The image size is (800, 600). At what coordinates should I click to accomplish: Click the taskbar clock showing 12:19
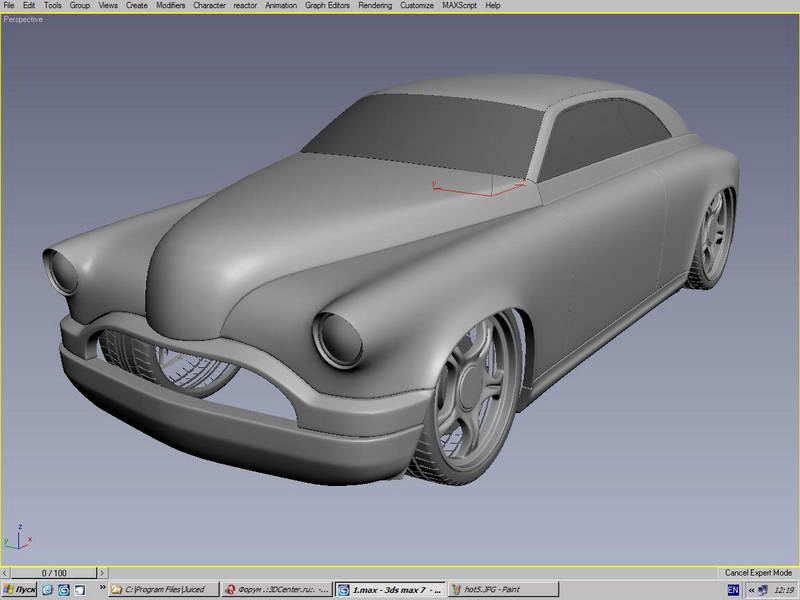(x=784, y=590)
